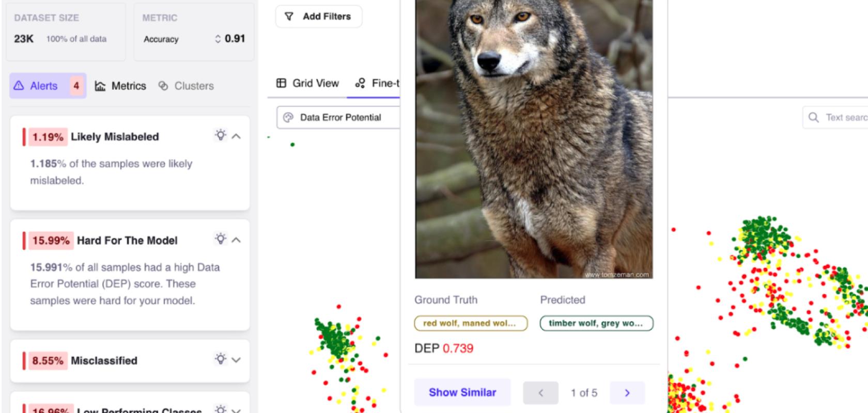This screenshot has height=413, width=868.
Task: Switch to the Grid View tab
Action: (307, 83)
